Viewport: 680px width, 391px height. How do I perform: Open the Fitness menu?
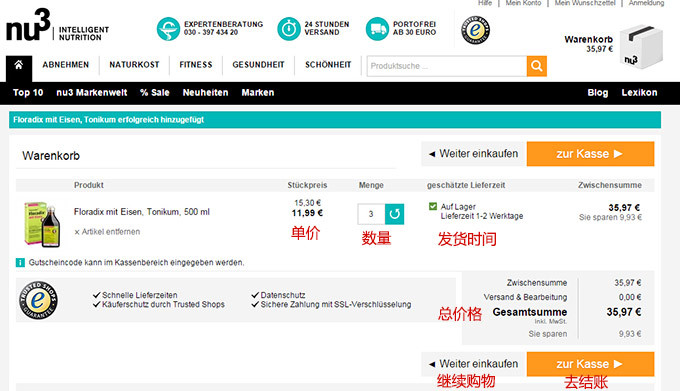(x=196, y=65)
